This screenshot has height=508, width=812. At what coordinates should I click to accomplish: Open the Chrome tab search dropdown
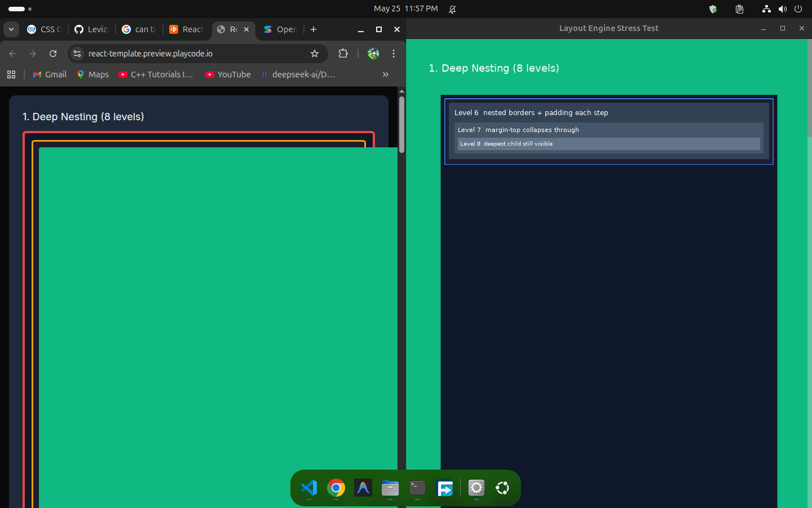[11, 29]
